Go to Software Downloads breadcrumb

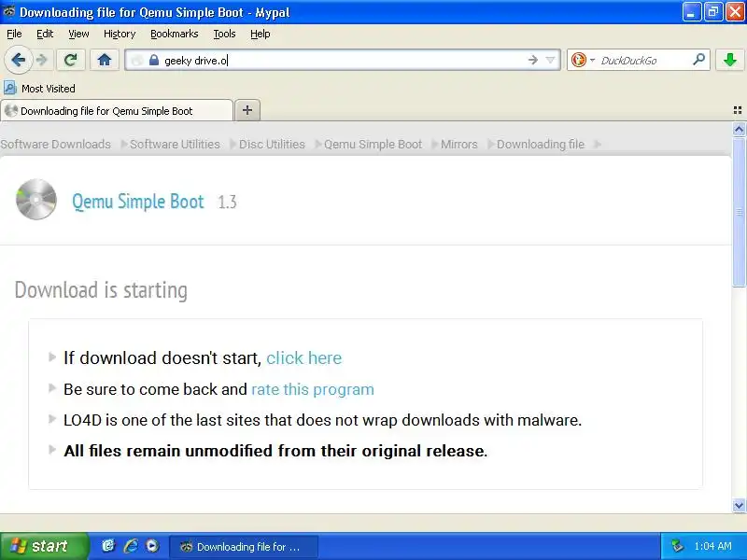[56, 145]
